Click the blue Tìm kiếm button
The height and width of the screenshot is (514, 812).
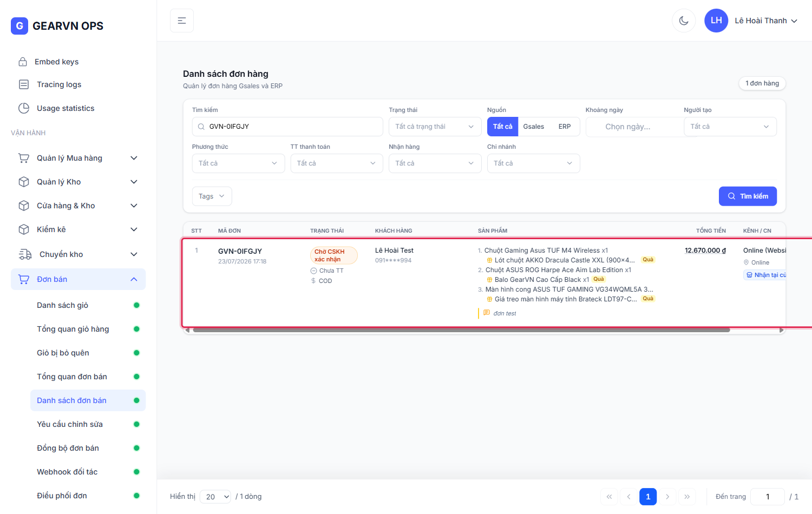click(748, 196)
